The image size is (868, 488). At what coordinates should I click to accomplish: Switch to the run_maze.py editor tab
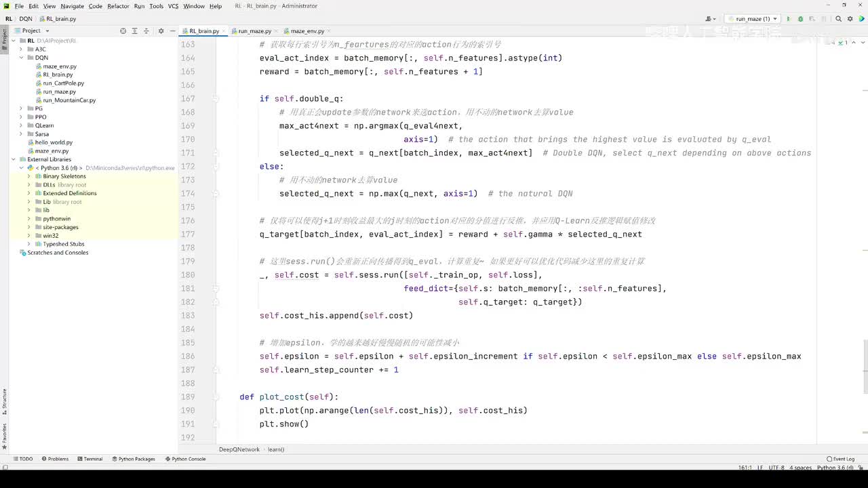pyautogui.click(x=255, y=31)
